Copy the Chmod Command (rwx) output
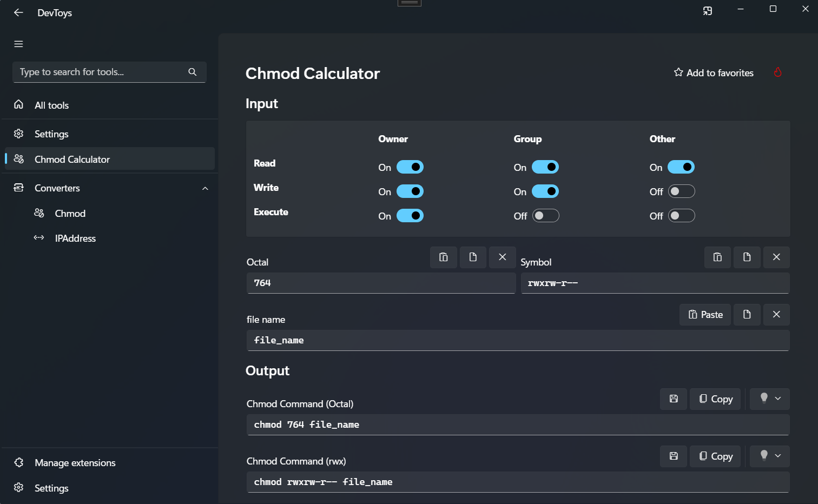Viewport: 818px width, 504px height. tap(715, 456)
